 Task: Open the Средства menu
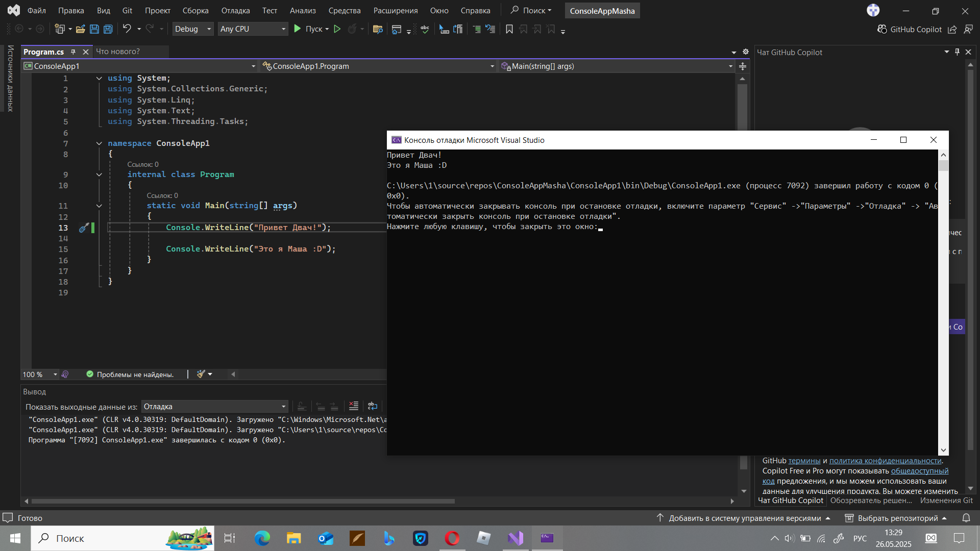coord(345,10)
